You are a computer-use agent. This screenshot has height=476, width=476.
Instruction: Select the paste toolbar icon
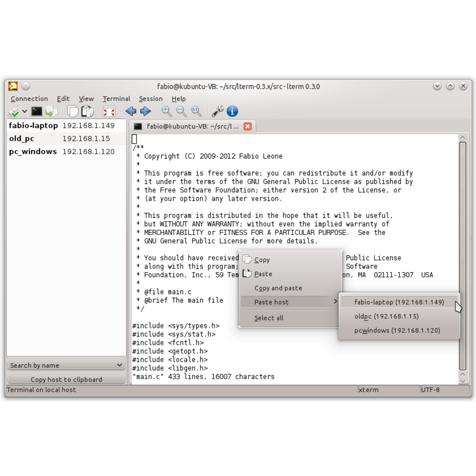(87, 111)
